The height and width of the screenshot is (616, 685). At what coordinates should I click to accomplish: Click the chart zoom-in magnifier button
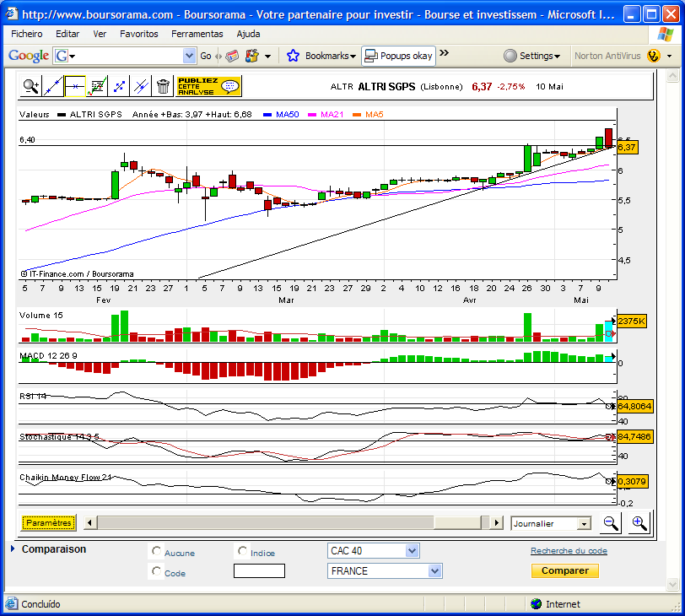pos(639,523)
